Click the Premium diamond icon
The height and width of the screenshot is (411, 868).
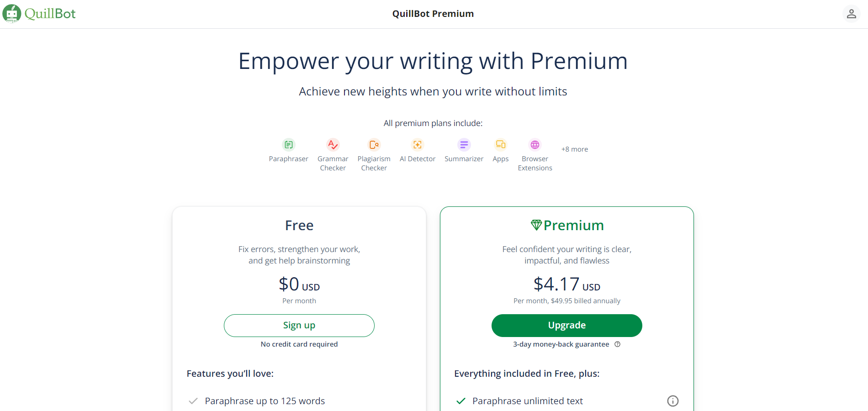coord(536,225)
